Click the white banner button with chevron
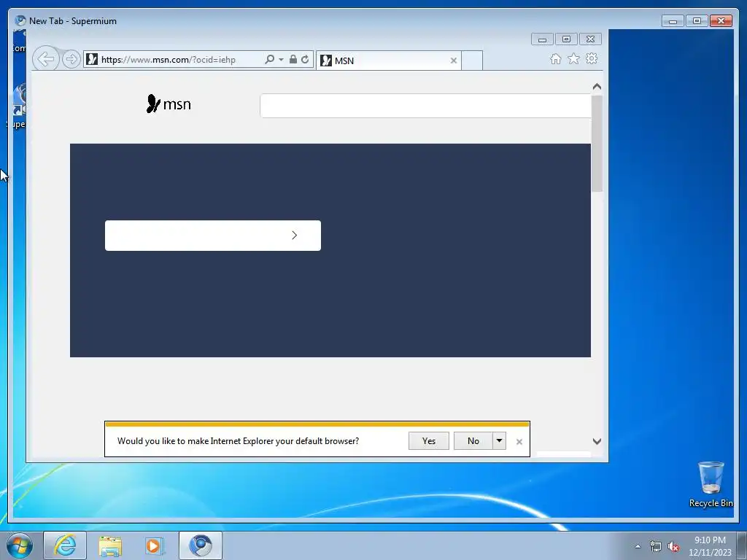Viewport: 747px width, 560px height. pos(213,236)
